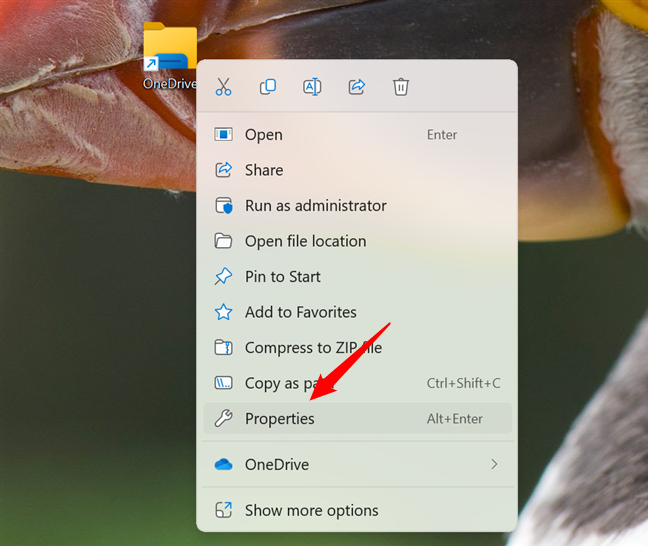Click the path icon beside Copy as path

224,383
